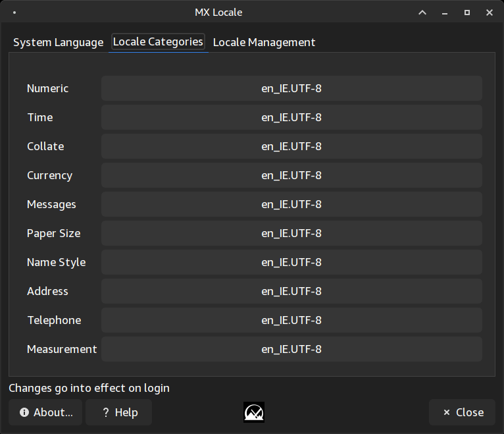
Task: Change the Currency locale value
Action: click(291, 175)
